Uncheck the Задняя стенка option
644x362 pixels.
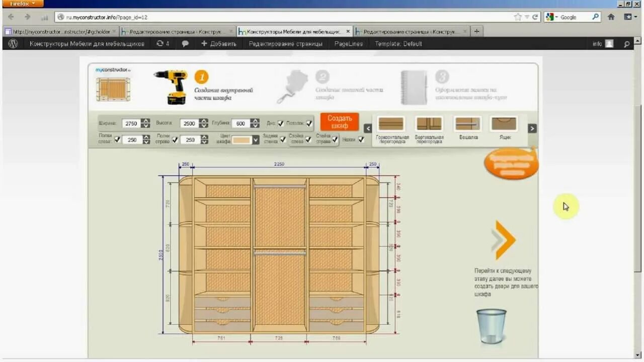pos(282,141)
